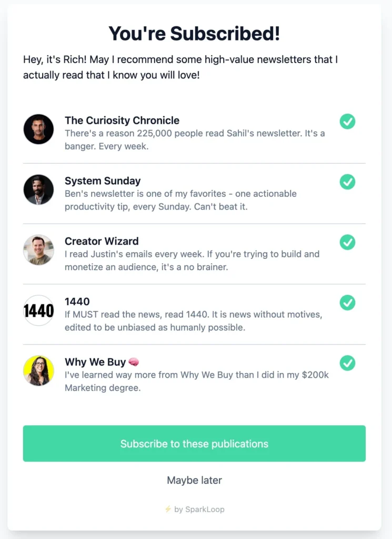The image size is (392, 539).
Task: Click the brain emoji next to Why We Buy
Action: click(134, 362)
